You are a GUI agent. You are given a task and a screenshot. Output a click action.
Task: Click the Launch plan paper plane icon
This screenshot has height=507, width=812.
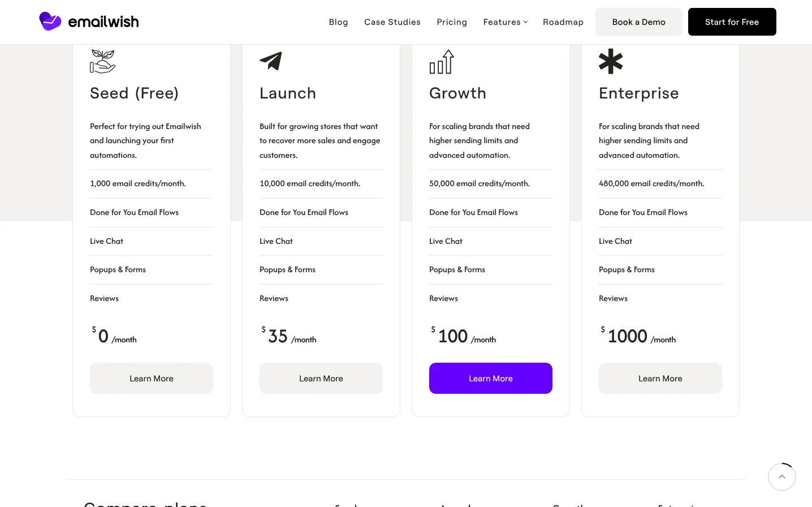(x=271, y=61)
